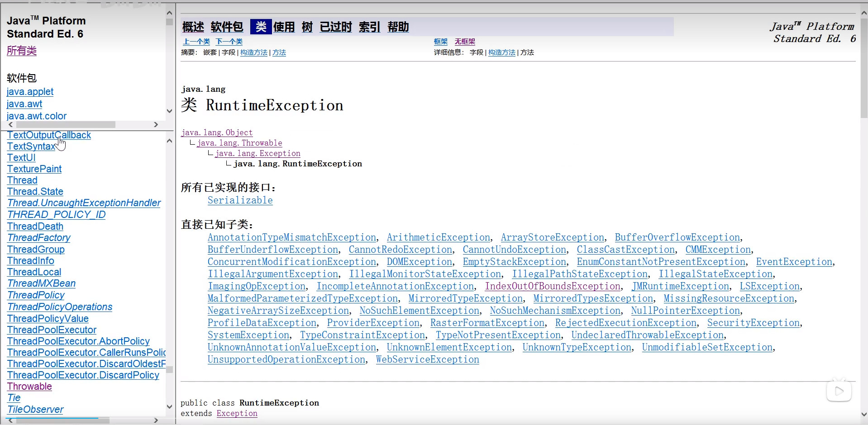The height and width of the screenshot is (425, 868).
Task: Open Throwable in the class list
Action: tap(29, 387)
